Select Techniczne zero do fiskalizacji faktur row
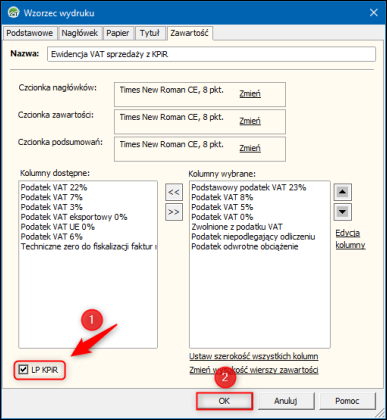 (88, 247)
